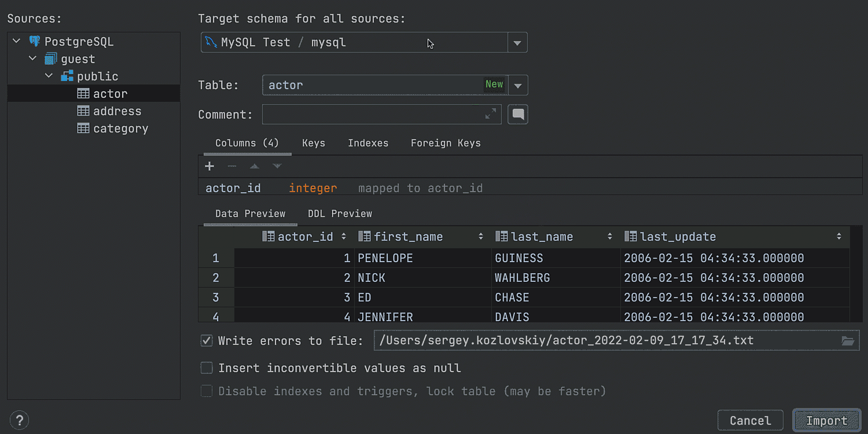Select the address table in Sources
Viewport: 868px width, 434px height.
point(117,111)
